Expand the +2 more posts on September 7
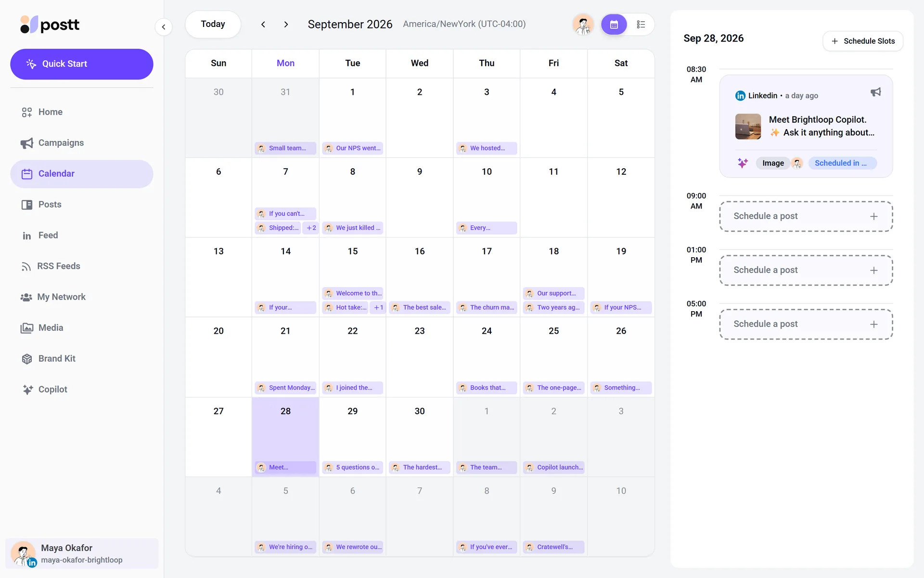Image resolution: width=924 pixels, height=578 pixels. point(311,228)
